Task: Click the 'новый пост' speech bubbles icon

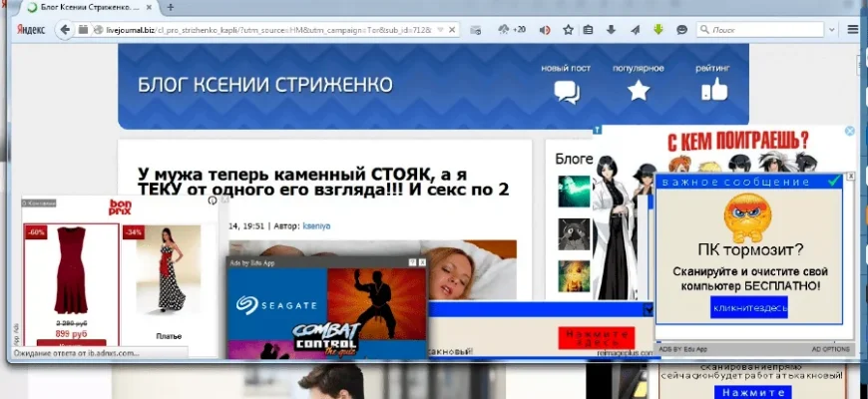Action: [566, 92]
